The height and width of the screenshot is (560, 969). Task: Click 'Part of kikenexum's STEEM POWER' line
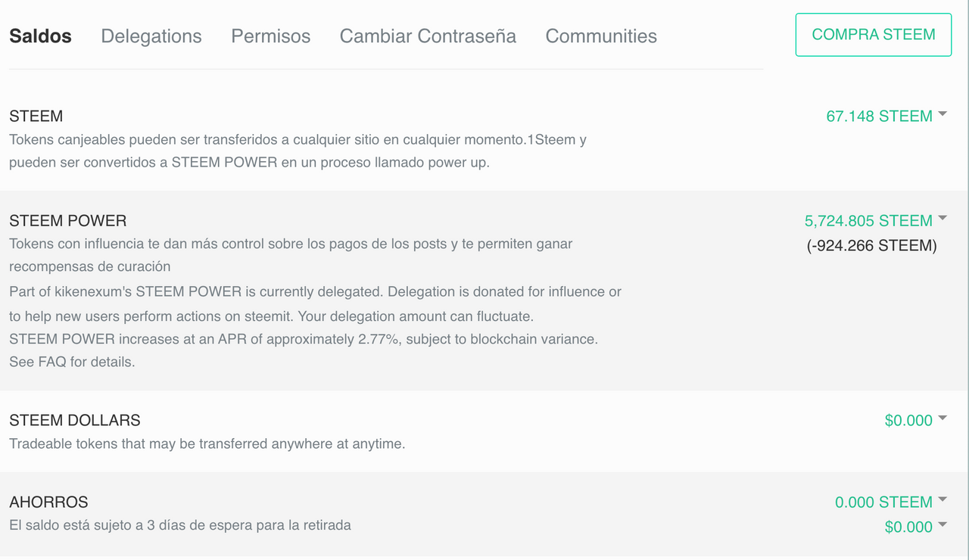[x=315, y=291]
